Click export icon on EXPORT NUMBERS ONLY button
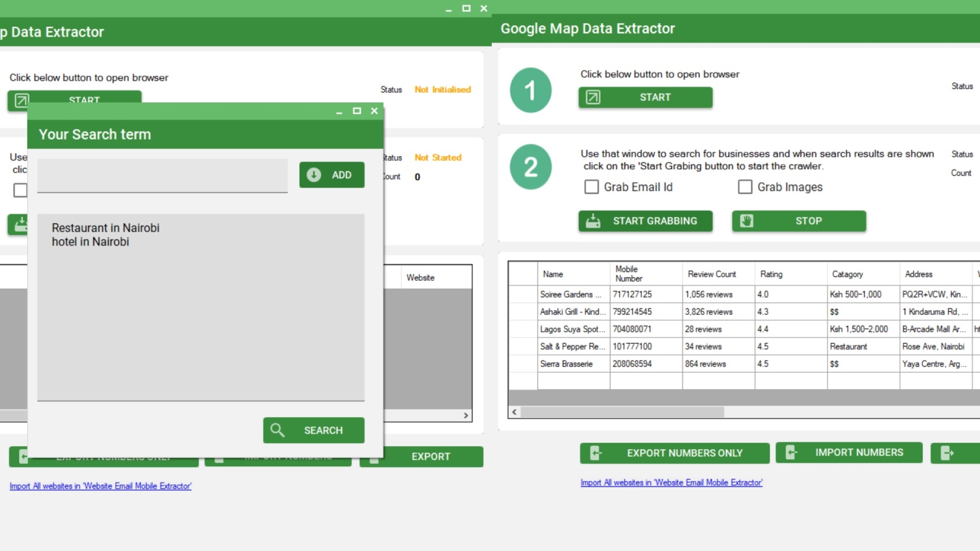This screenshot has height=551, width=980. (595, 453)
